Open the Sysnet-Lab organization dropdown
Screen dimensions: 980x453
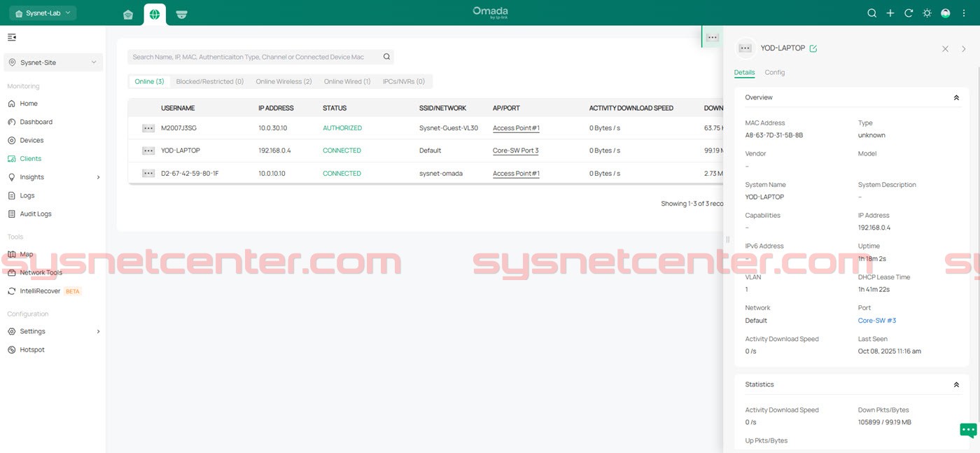point(43,13)
